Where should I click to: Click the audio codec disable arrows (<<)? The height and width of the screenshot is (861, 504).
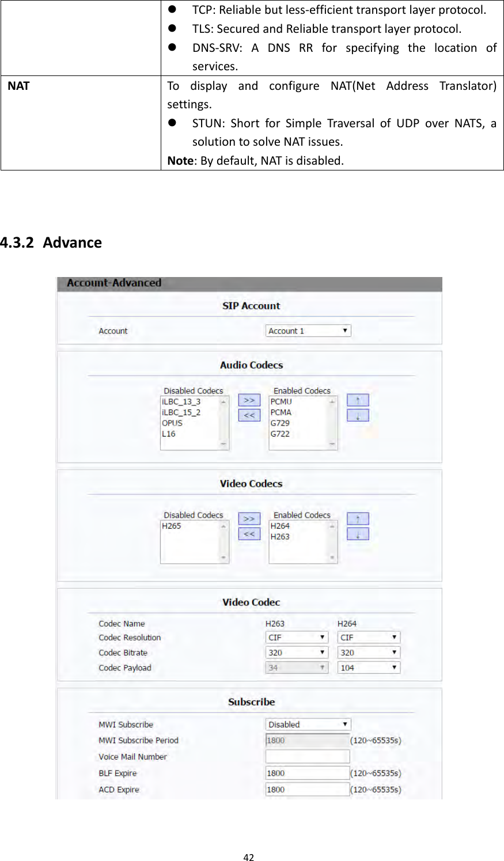coord(248,415)
